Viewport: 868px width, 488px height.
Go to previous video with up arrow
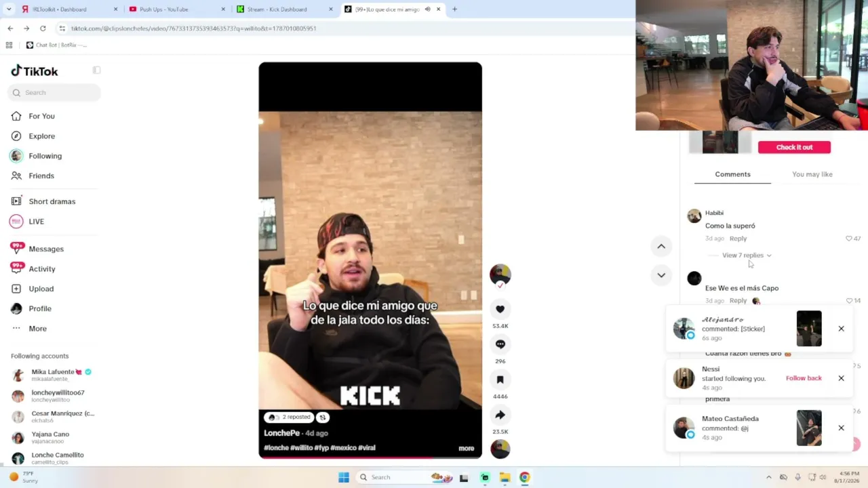coord(661,246)
